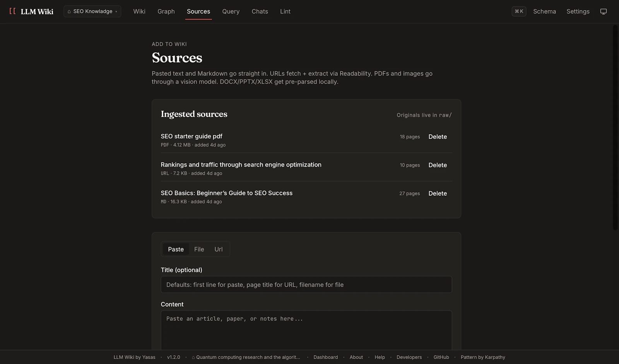Click the Originals live in raw/ note
Screen dimensions: 619x364
424,115
